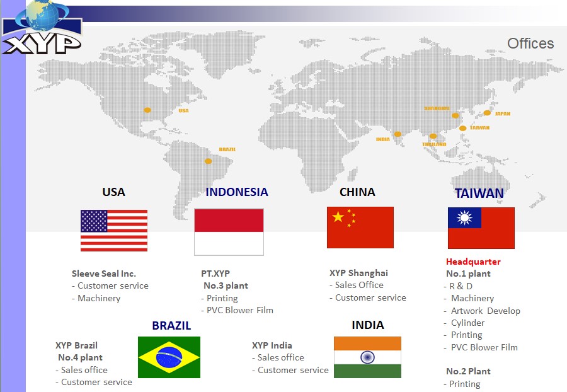The width and height of the screenshot is (567, 392).
Task: Click the 'Cylinder' line
Action: point(467,323)
